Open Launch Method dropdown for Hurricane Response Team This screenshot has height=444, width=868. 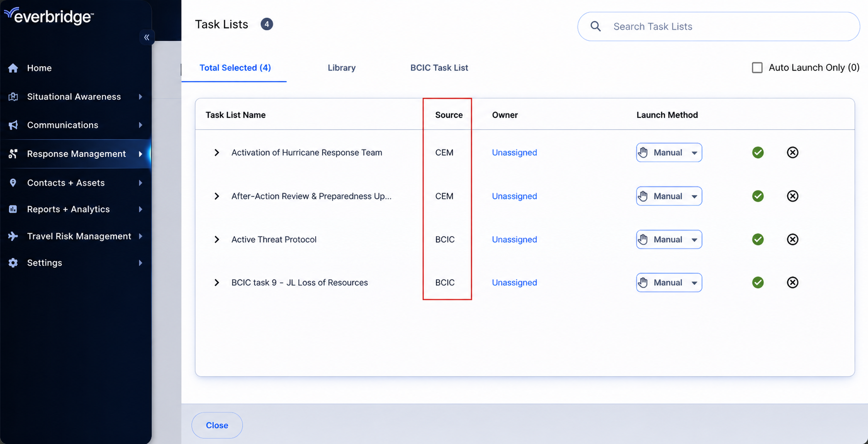(x=669, y=152)
